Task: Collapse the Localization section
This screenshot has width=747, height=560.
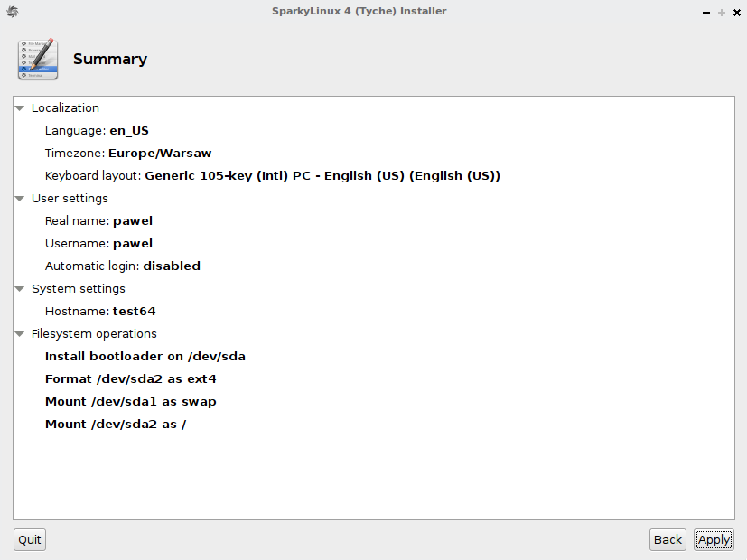Action: pyautogui.click(x=20, y=108)
